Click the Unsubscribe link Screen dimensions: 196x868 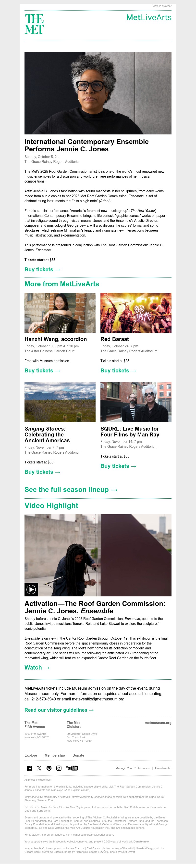pyautogui.click(x=163, y=768)
